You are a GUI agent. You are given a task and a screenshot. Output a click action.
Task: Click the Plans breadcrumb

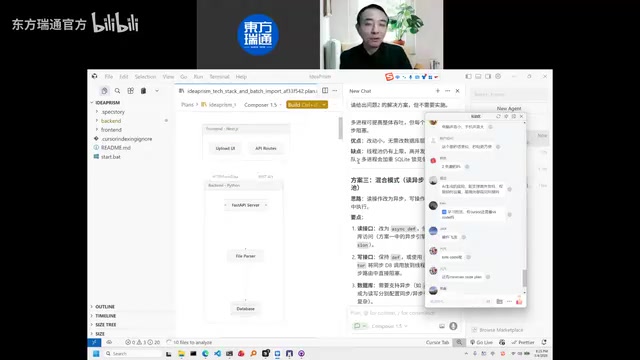click(187, 105)
